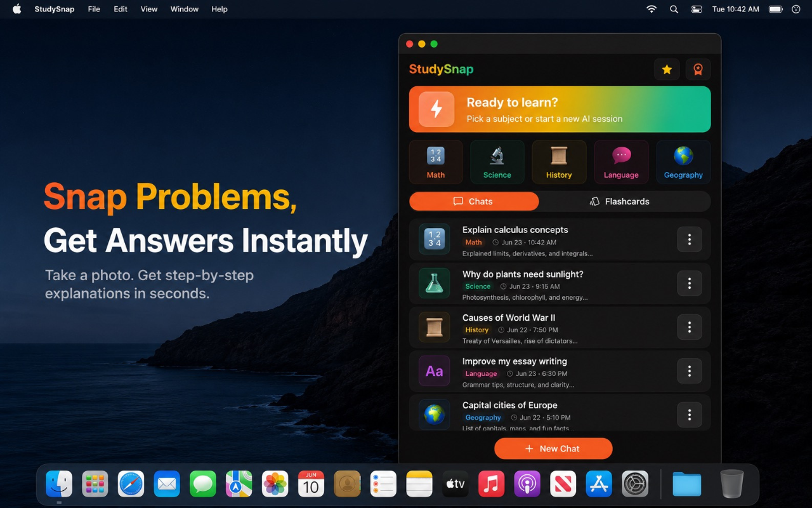Image resolution: width=812 pixels, height=508 pixels.
Task: Click the Ready to learn banner
Action: 560,109
